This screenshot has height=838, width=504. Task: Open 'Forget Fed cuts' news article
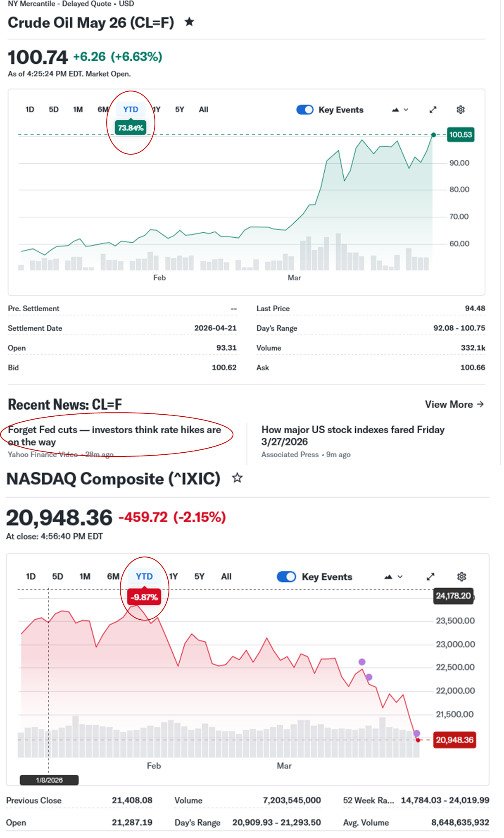[114, 435]
